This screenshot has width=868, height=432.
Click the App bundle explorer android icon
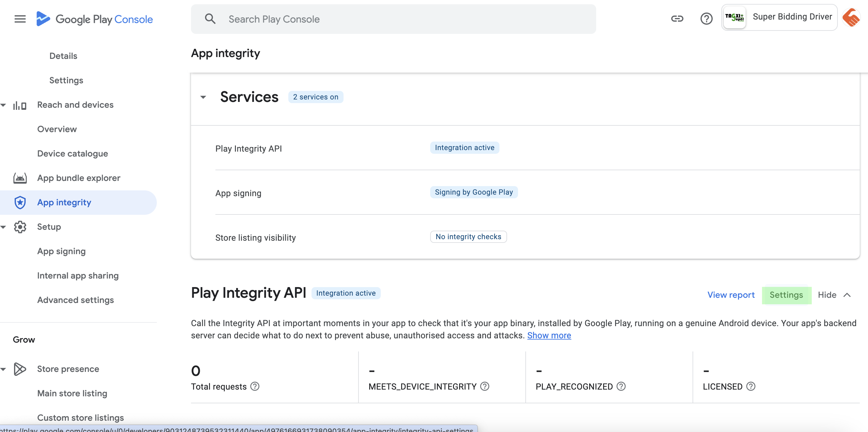coord(20,178)
